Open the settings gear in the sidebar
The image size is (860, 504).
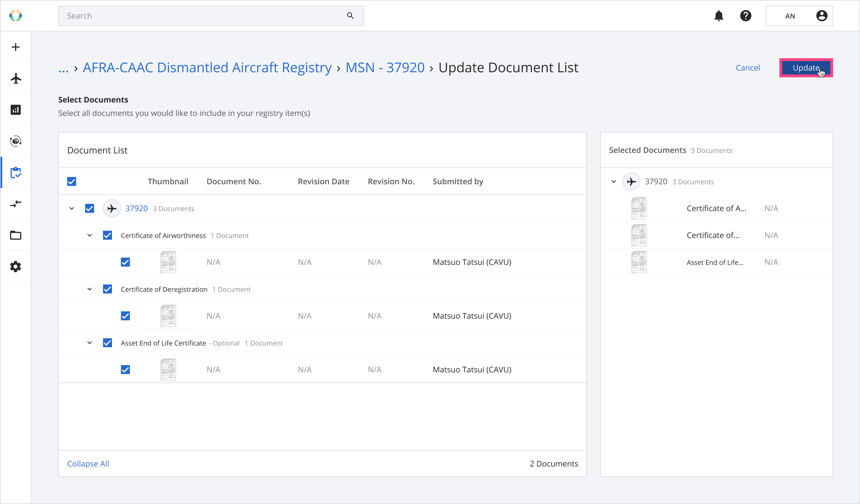pos(16,267)
